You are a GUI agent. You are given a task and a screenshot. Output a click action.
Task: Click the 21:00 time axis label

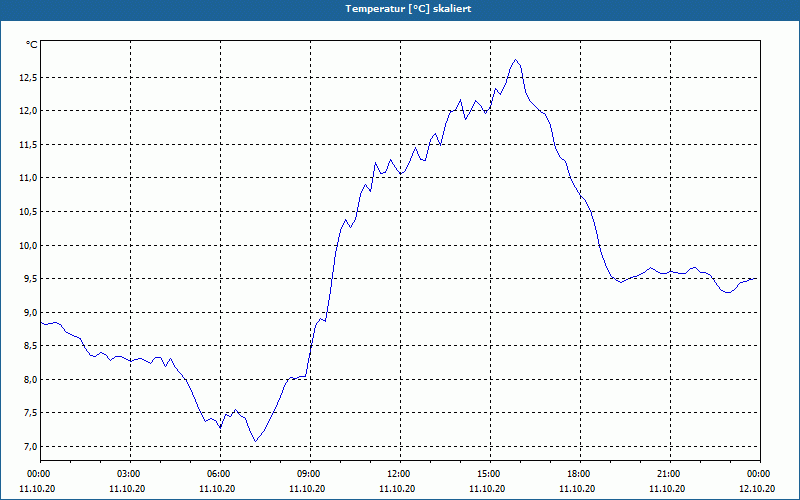pos(670,474)
